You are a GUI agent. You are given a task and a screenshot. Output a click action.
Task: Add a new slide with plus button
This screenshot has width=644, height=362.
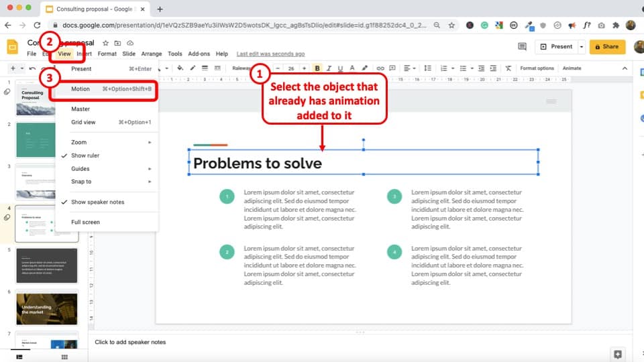coord(13,68)
